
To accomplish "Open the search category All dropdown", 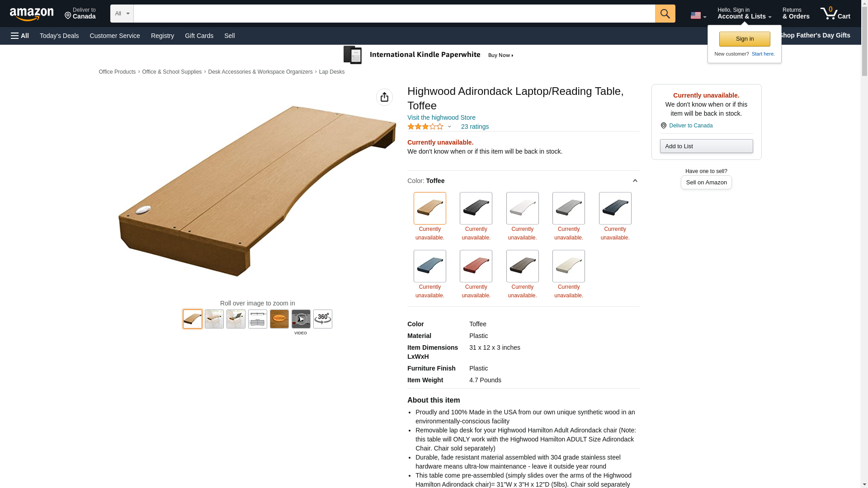I will click(122, 14).
